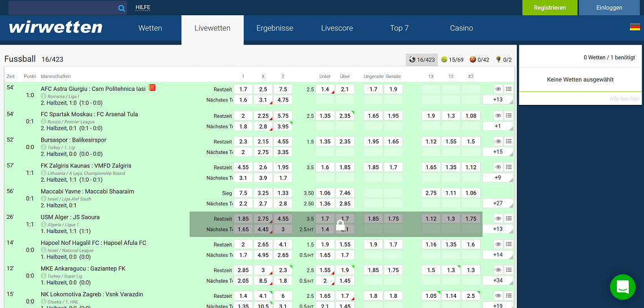This screenshot has width=644, height=308.
Task: Click the wirwetten logo
Action: point(55,28)
